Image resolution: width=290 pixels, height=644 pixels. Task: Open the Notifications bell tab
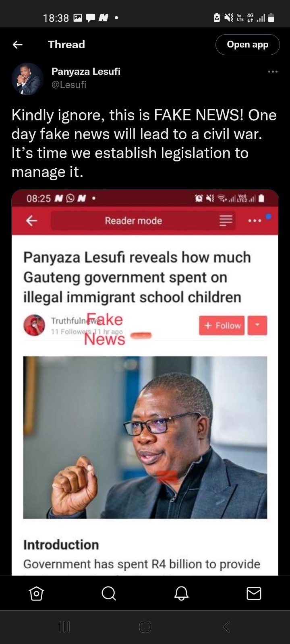tap(181, 593)
